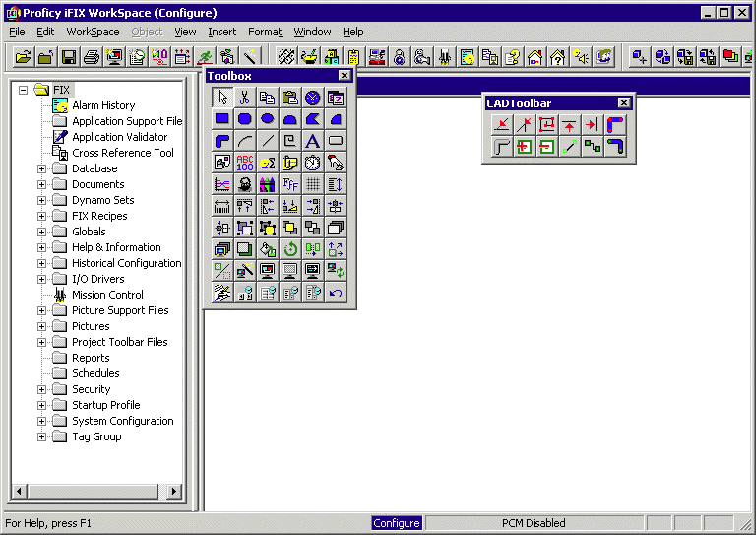Viewport: 756px width, 535px height.
Task: Expand the Pictures folder
Action: click(42, 326)
